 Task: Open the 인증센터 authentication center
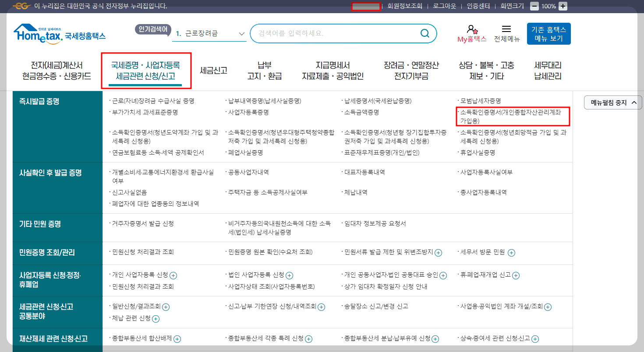(478, 6)
